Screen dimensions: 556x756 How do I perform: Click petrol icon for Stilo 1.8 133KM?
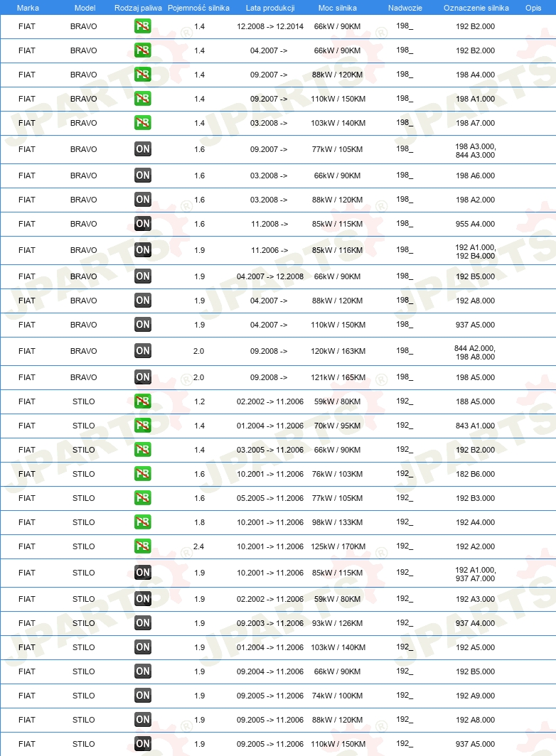click(142, 522)
